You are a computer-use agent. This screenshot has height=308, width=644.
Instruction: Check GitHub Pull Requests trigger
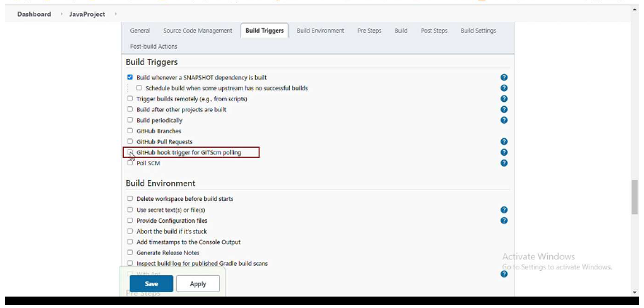(130, 141)
